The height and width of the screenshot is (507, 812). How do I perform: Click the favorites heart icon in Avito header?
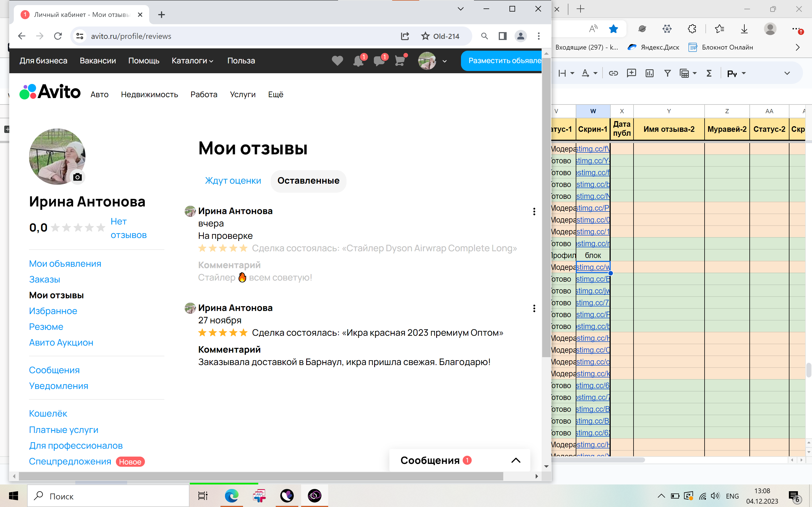click(337, 61)
